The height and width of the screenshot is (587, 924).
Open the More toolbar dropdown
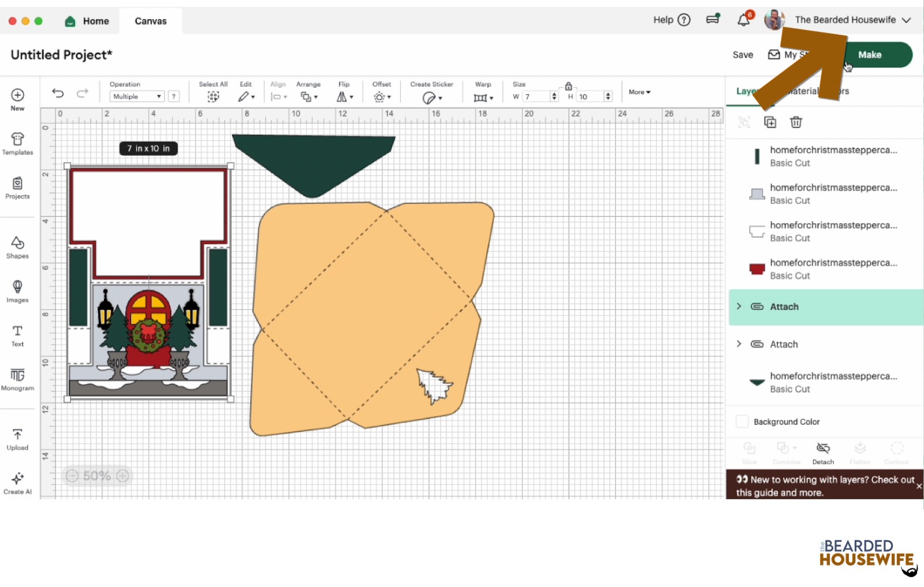point(639,92)
